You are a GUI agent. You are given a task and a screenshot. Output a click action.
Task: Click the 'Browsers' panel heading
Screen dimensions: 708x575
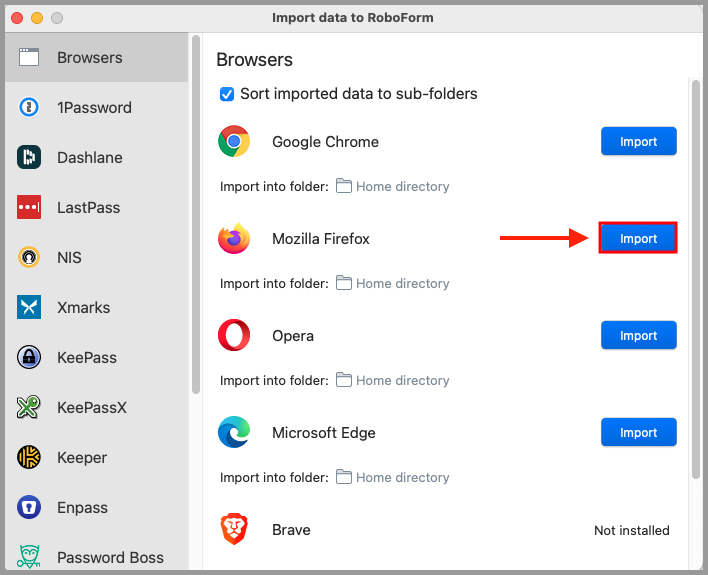[x=254, y=60]
